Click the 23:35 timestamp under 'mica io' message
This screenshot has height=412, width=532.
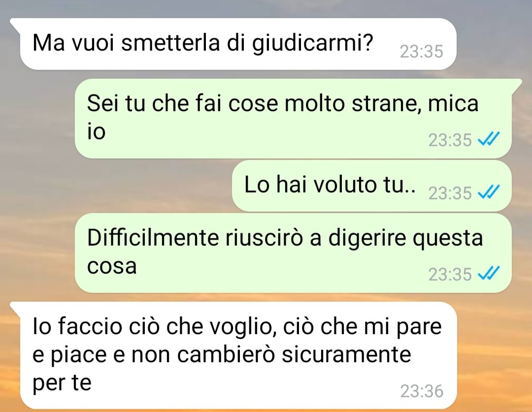pos(450,140)
